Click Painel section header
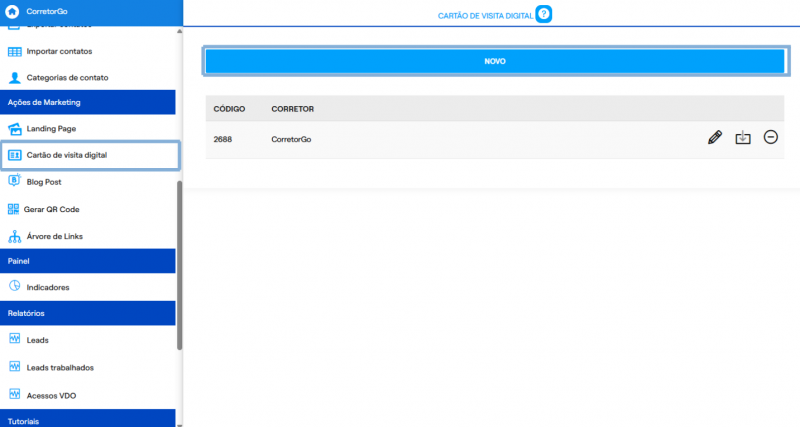Viewport: 800px width, 427px height. (x=88, y=261)
